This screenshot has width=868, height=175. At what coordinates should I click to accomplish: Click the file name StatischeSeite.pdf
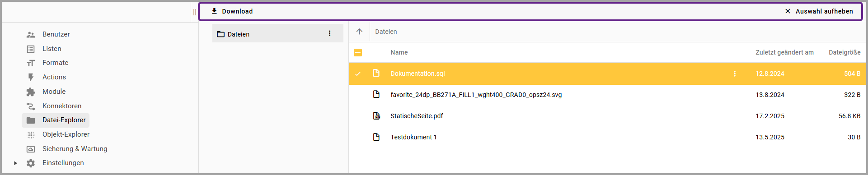[417, 116]
